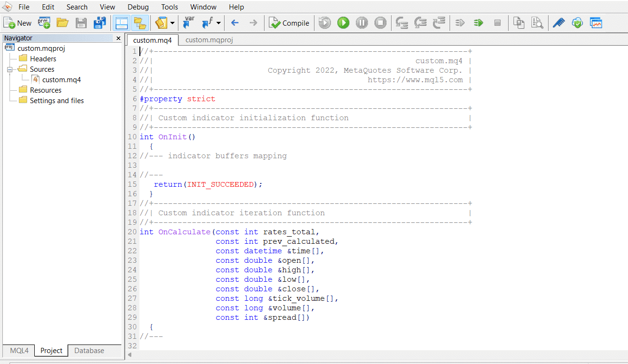The image size is (628, 364).
Task: Click the restart debugging circular arrow icon
Action: (x=325, y=23)
